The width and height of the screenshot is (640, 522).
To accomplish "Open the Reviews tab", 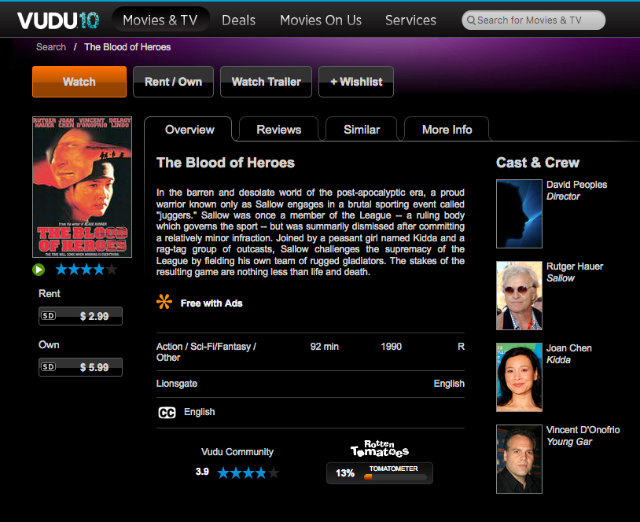I will point(279,129).
